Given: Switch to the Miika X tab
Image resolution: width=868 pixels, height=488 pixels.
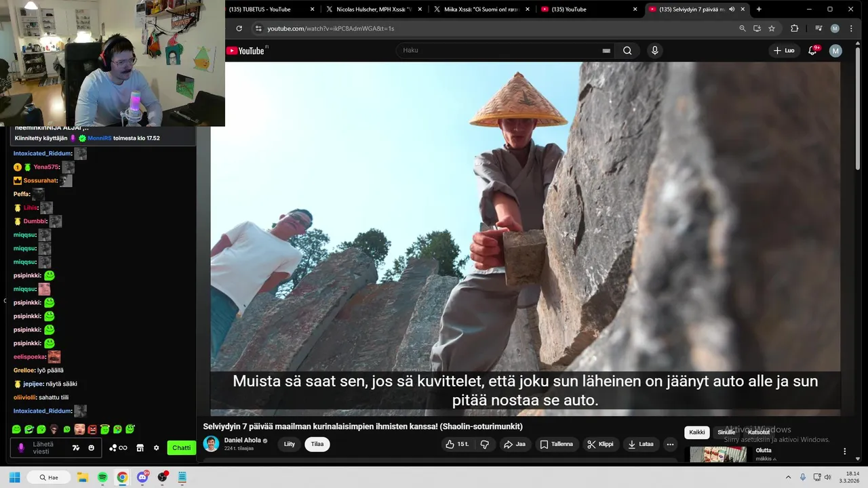Looking at the screenshot, I should (x=481, y=9).
